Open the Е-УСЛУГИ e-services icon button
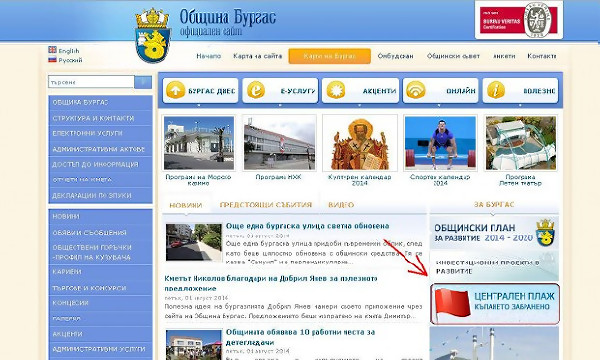 pyautogui.click(x=256, y=90)
